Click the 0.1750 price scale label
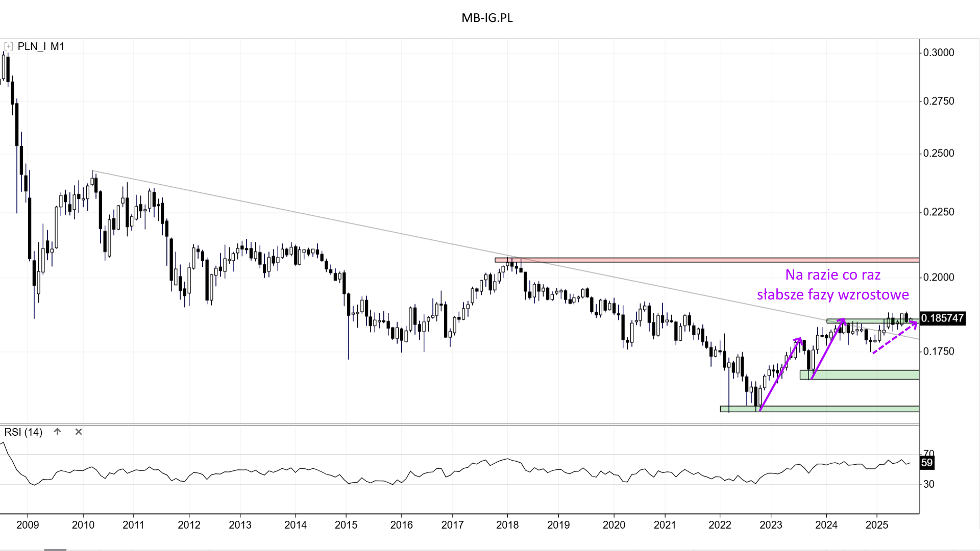The height and width of the screenshot is (551, 980). coord(939,351)
